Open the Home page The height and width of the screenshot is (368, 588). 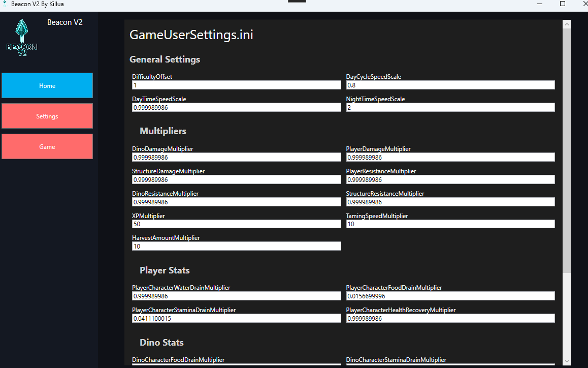[x=47, y=85]
